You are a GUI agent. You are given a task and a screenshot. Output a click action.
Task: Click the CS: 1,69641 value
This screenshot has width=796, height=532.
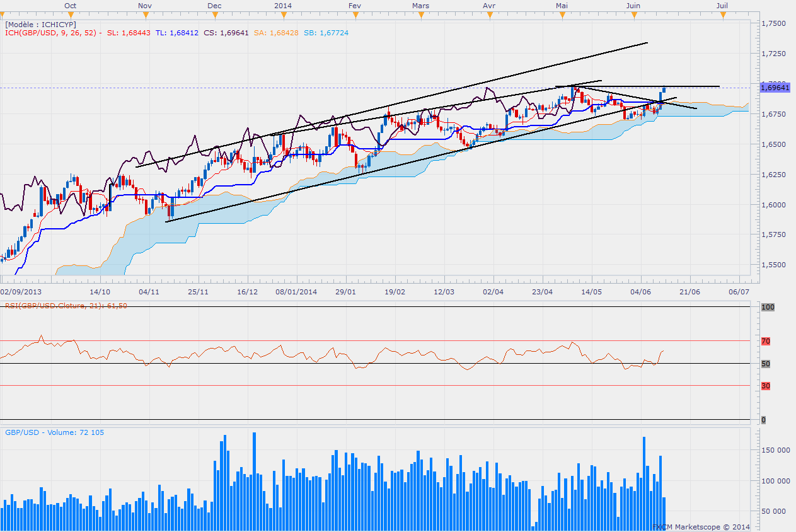point(226,33)
